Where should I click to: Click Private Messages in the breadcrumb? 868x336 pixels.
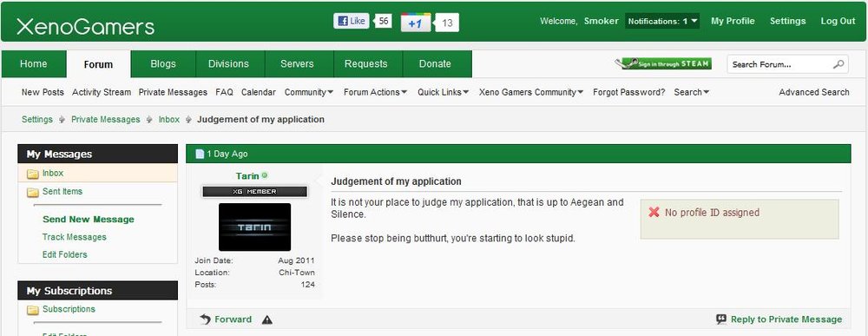[x=106, y=120]
